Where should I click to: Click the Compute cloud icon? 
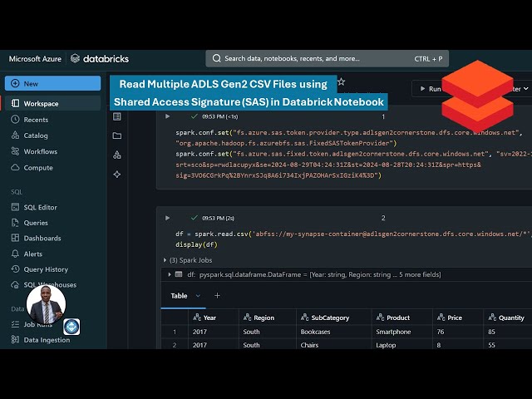pos(15,167)
